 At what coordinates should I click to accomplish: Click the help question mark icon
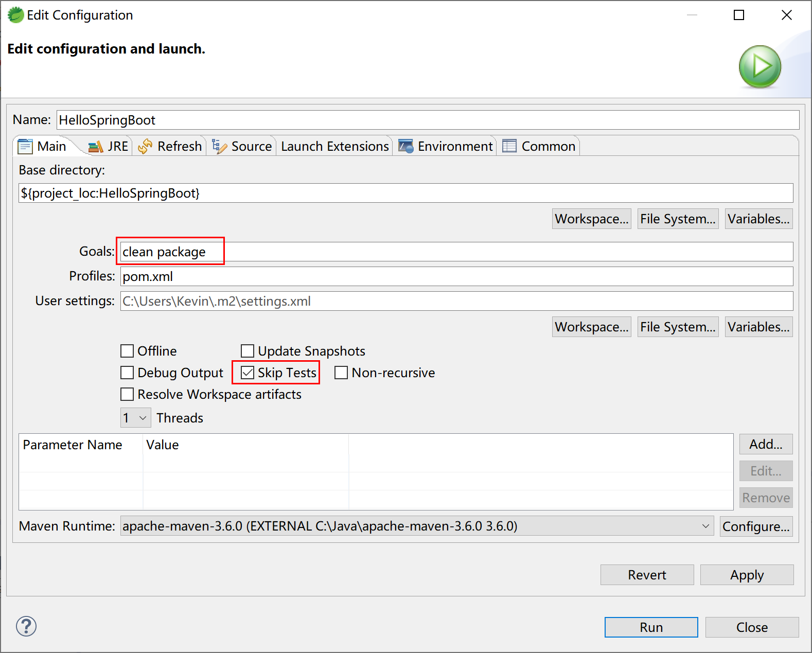26,626
